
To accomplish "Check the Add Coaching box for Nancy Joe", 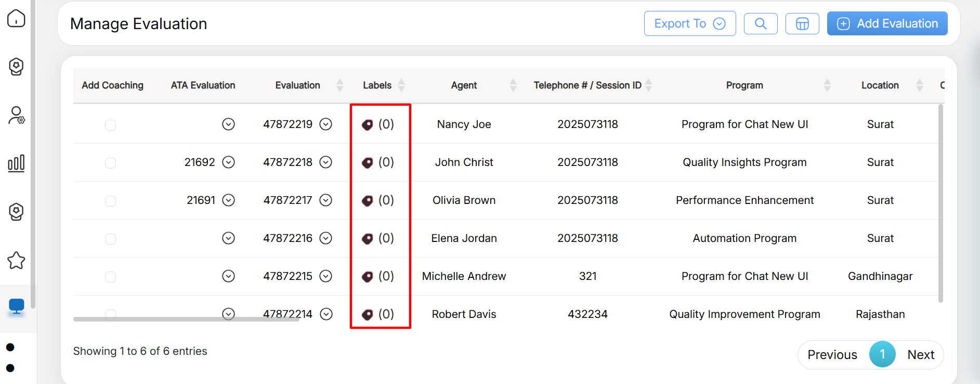I will click(110, 125).
